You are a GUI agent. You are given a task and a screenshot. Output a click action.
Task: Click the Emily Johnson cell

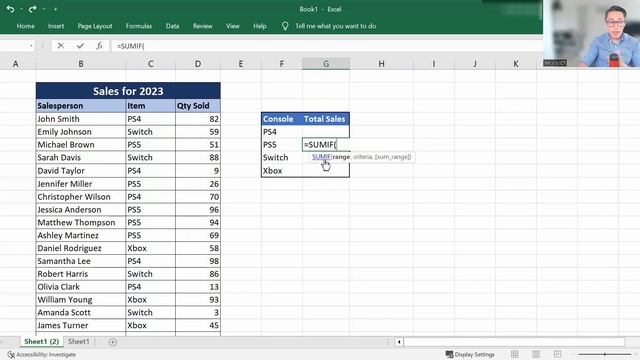click(x=81, y=132)
